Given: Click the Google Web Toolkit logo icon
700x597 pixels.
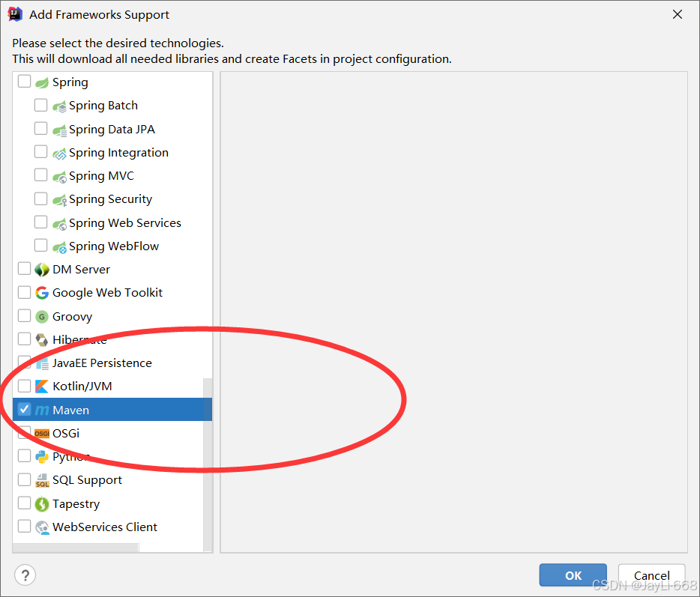Looking at the screenshot, I should pyautogui.click(x=41, y=293).
